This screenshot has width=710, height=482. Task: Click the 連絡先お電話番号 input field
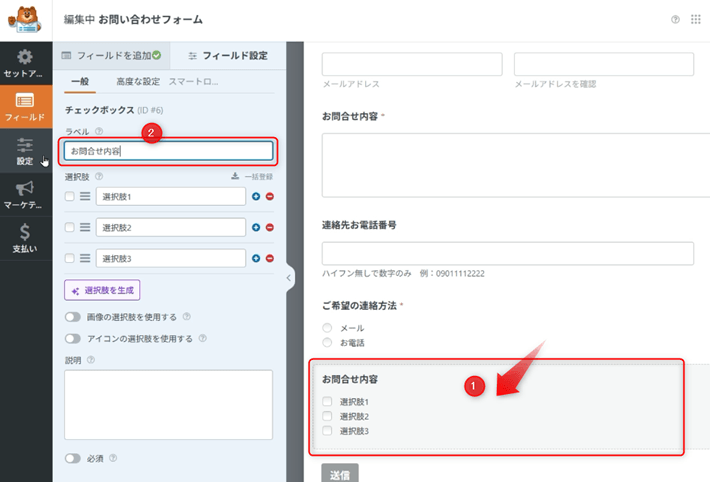[x=508, y=253]
